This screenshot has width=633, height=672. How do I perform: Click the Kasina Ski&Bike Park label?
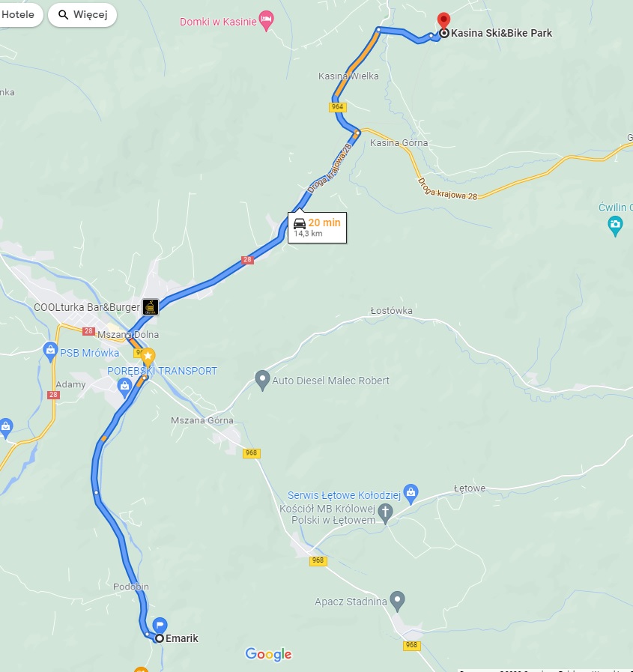pyautogui.click(x=501, y=33)
